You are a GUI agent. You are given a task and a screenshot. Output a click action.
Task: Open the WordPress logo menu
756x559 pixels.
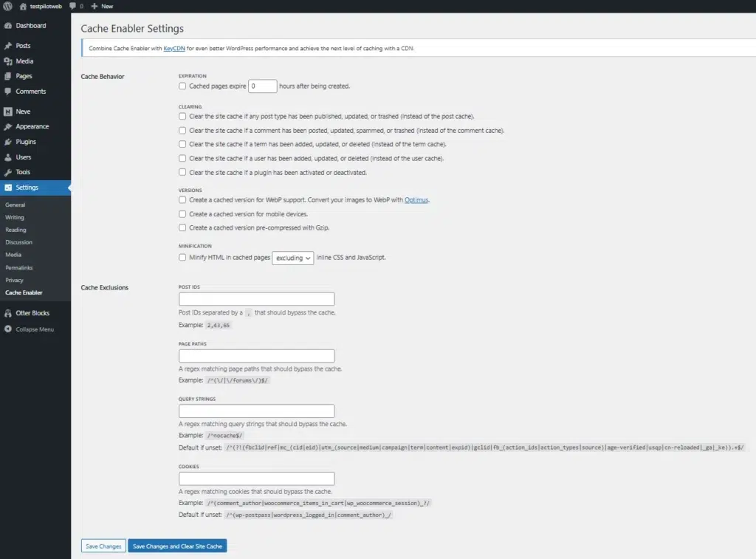8,6
